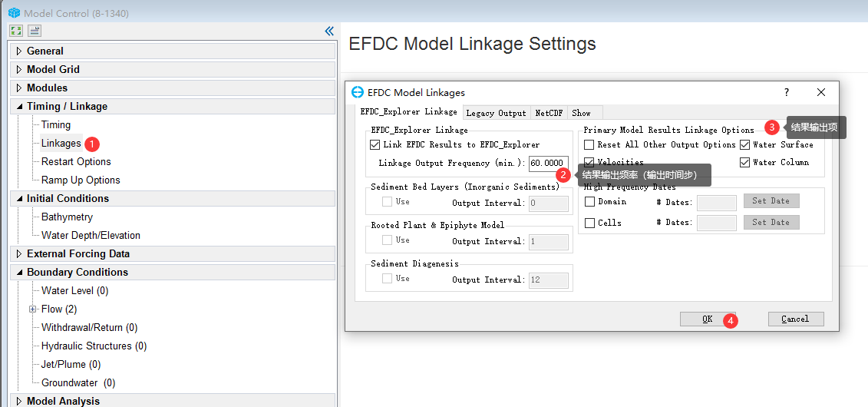868x407 pixels.
Task: Uncheck the Water Surface checkbox
Action: click(744, 144)
